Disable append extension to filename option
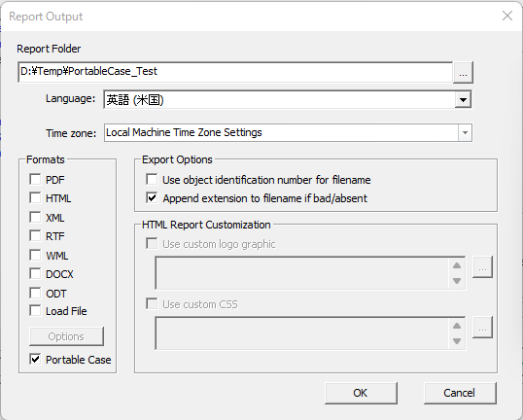This screenshot has height=420, width=523. (x=152, y=197)
